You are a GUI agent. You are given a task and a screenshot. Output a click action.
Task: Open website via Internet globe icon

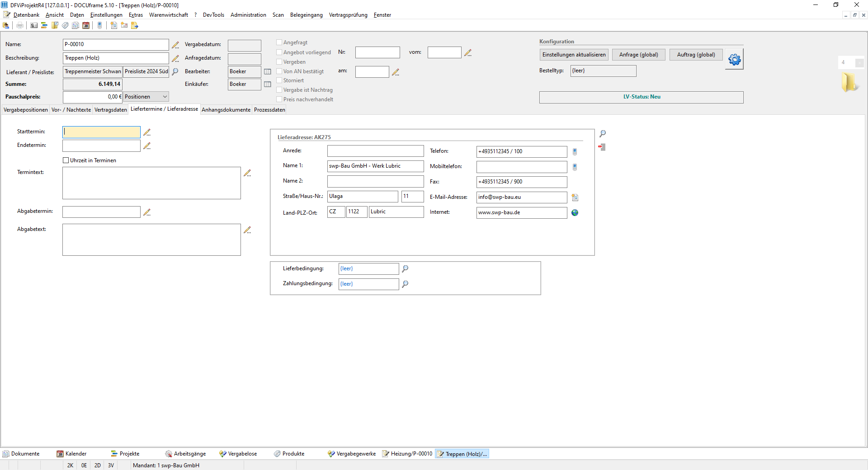point(575,212)
